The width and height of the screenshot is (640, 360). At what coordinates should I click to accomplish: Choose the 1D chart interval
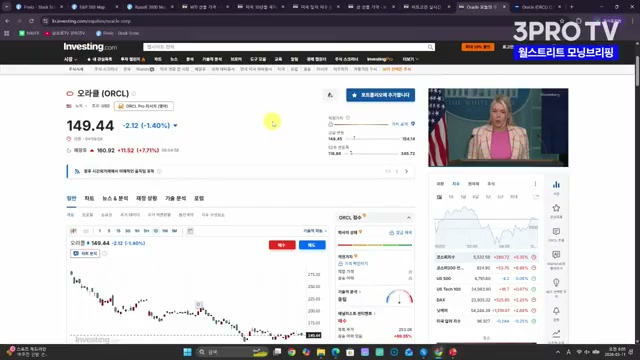(x=156, y=231)
